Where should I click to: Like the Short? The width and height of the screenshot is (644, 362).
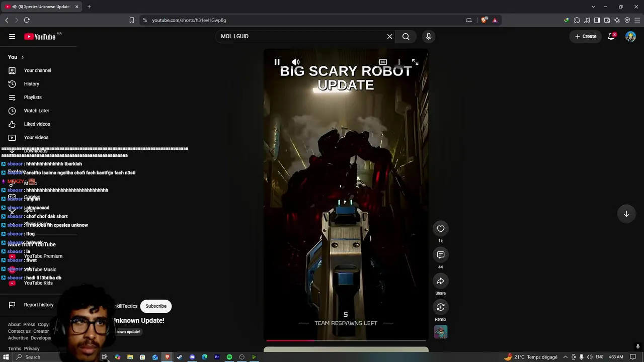pos(441,229)
